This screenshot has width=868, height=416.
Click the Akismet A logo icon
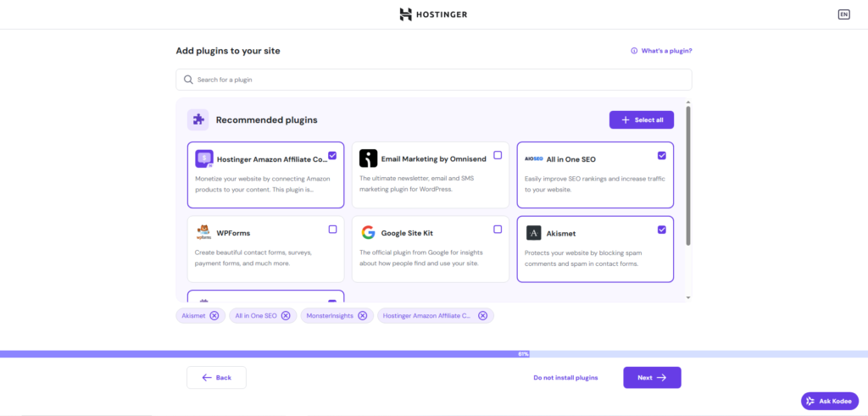[x=534, y=233]
